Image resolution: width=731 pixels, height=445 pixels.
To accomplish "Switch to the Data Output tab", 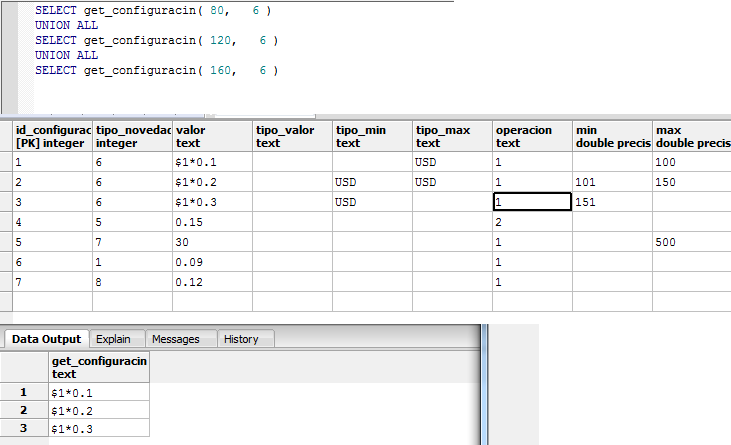I will [x=47, y=339].
